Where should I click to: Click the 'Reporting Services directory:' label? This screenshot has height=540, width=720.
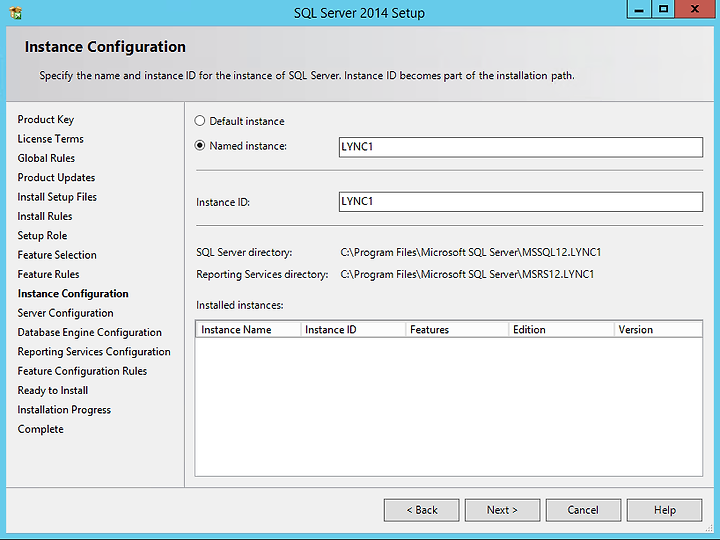262,274
